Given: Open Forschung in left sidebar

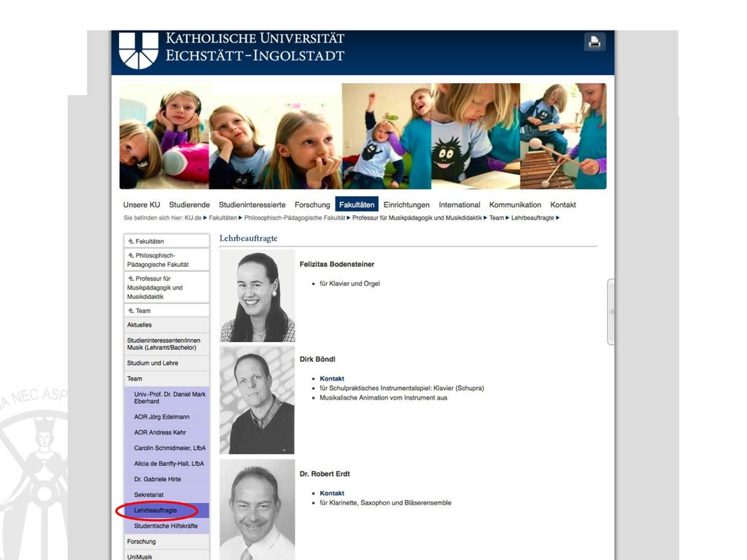Looking at the screenshot, I should (166, 542).
